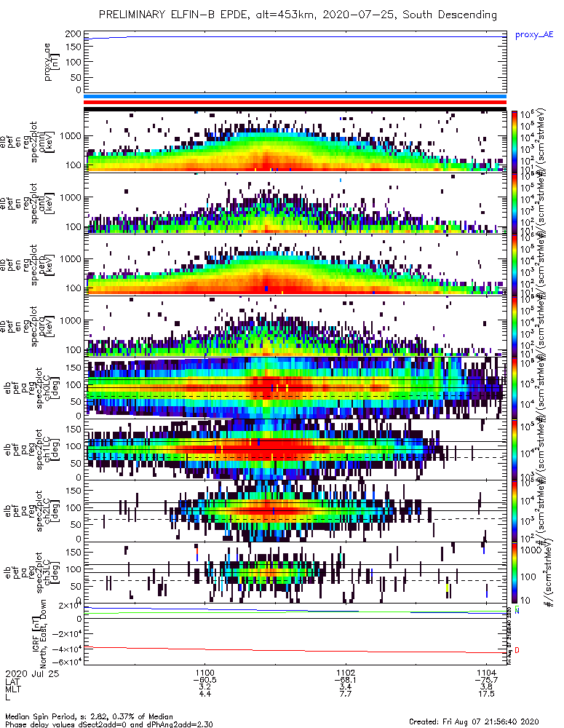Click the "proxy_ae [nT]" y-axis label
The width and height of the screenshot is (564, 728).
pos(52,62)
